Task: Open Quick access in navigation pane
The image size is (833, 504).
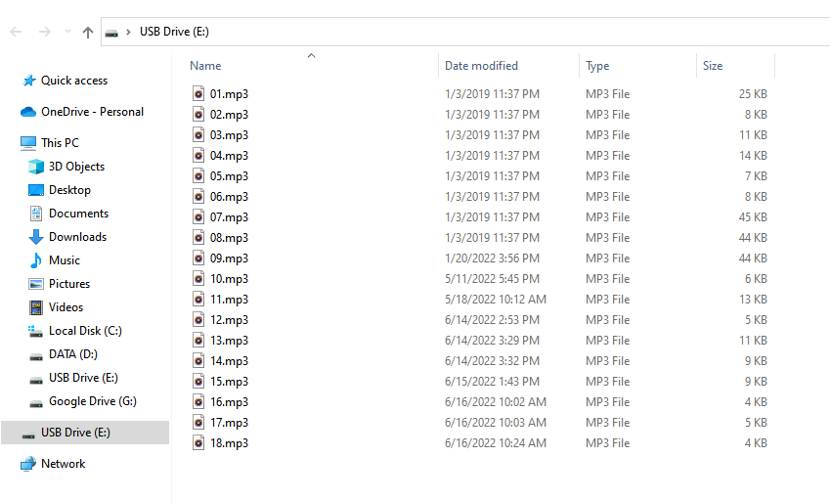Action: pos(74,81)
